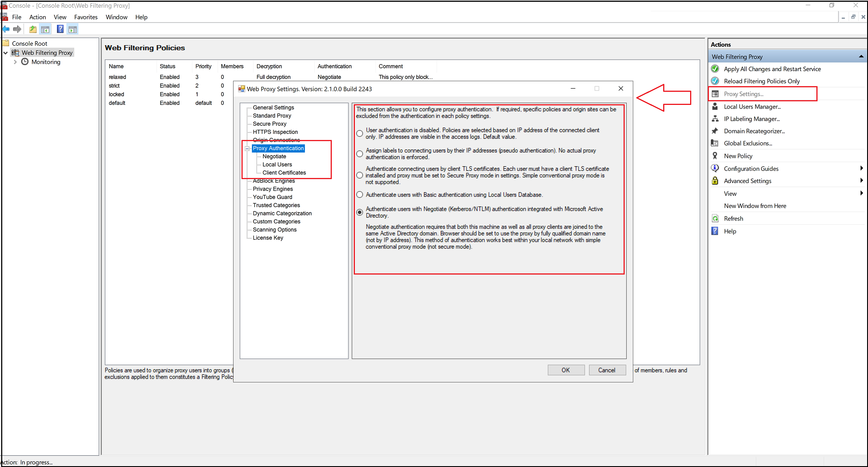Click the Monitoring clock icon
This screenshot has width=868, height=467.
[25, 61]
